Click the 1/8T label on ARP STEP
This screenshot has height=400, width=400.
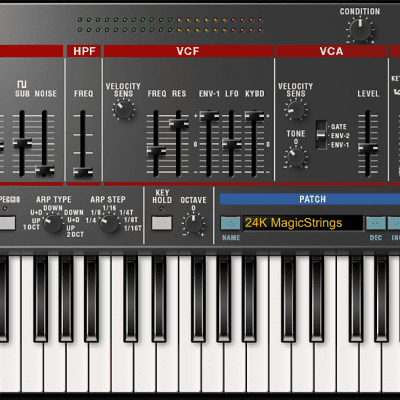pyautogui.click(x=131, y=220)
